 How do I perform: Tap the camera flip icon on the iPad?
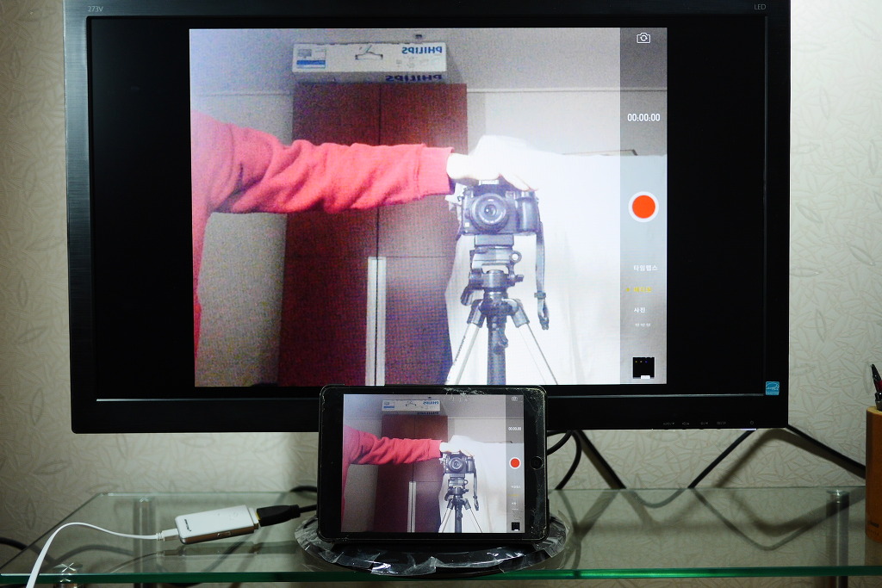pos(514,399)
